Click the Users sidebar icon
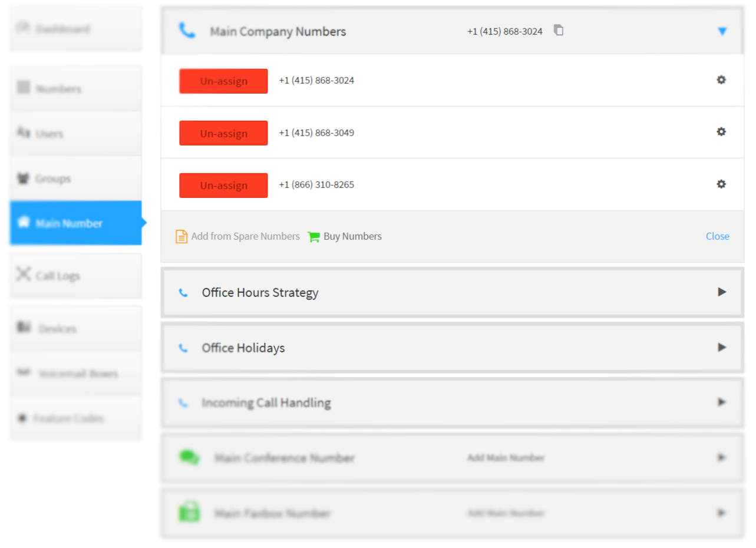This screenshot has height=548, width=756. coord(24,133)
